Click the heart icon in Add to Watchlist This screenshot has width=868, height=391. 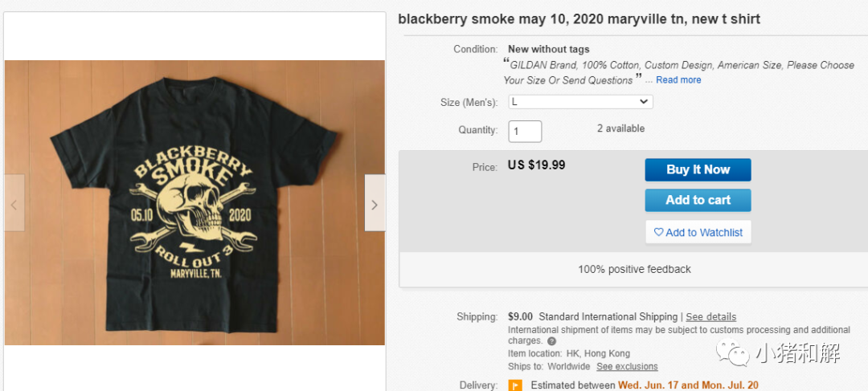coord(658,232)
